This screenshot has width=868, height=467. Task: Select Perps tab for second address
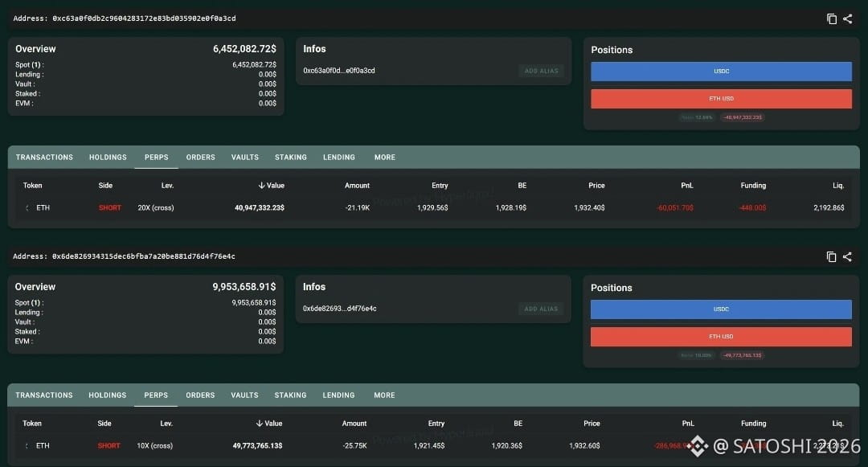[x=156, y=395]
